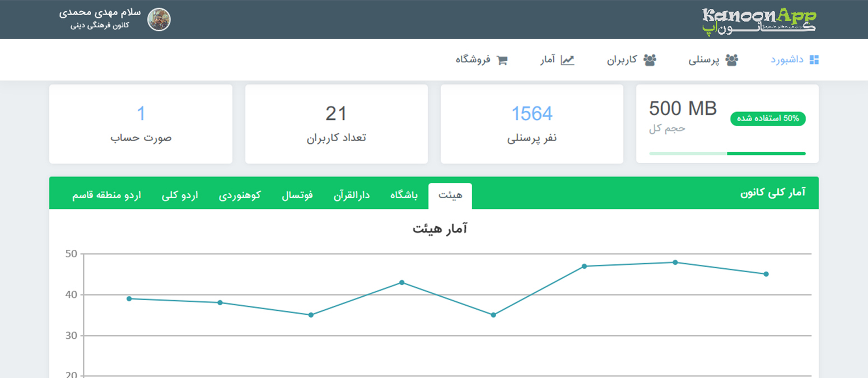Click the green 50% استفاده شده badge

[768, 119]
